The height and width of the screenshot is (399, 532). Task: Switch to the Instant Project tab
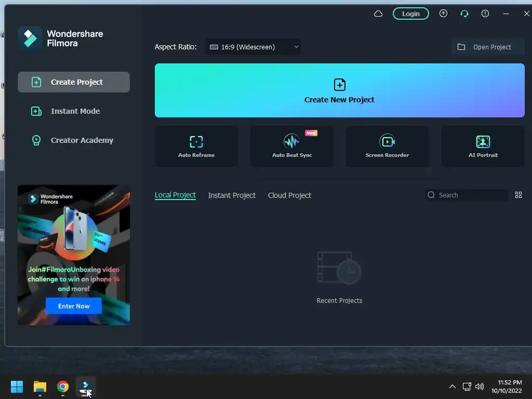pyautogui.click(x=232, y=195)
